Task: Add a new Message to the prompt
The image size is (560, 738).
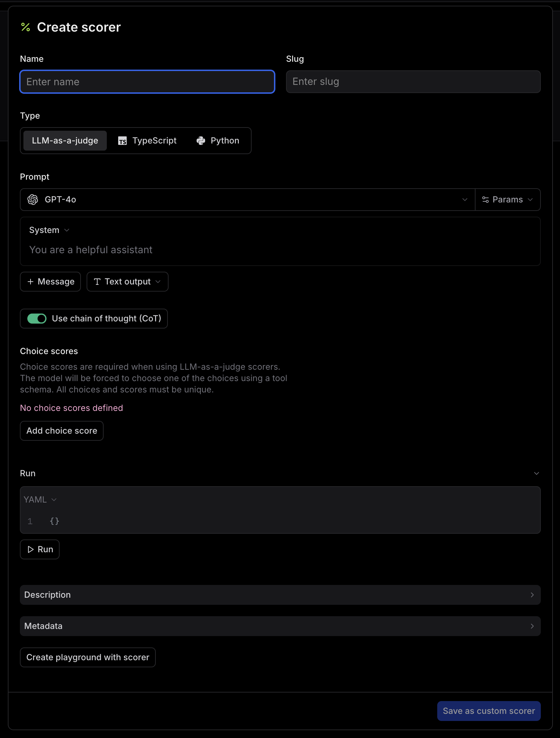Action: [50, 282]
